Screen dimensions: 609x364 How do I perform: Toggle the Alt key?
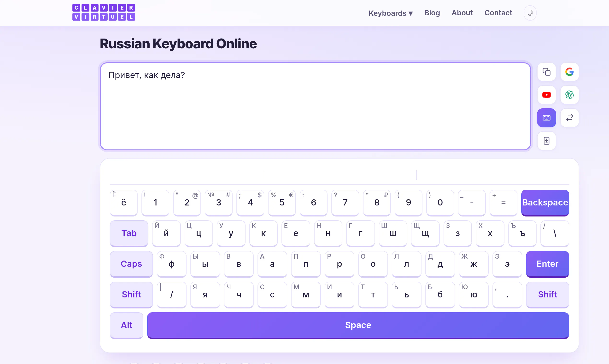[126, 325]
